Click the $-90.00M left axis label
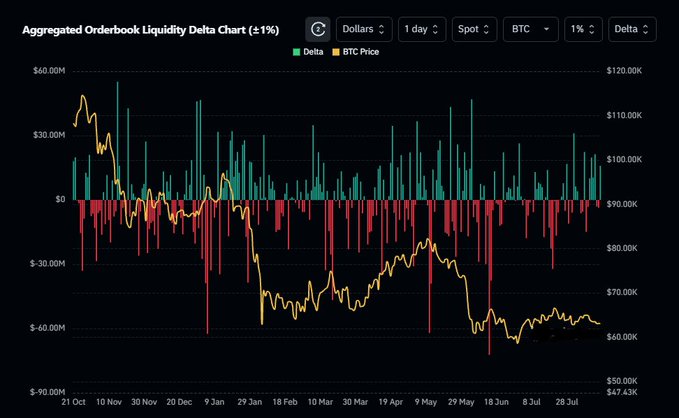 click(x=48, y=392)
